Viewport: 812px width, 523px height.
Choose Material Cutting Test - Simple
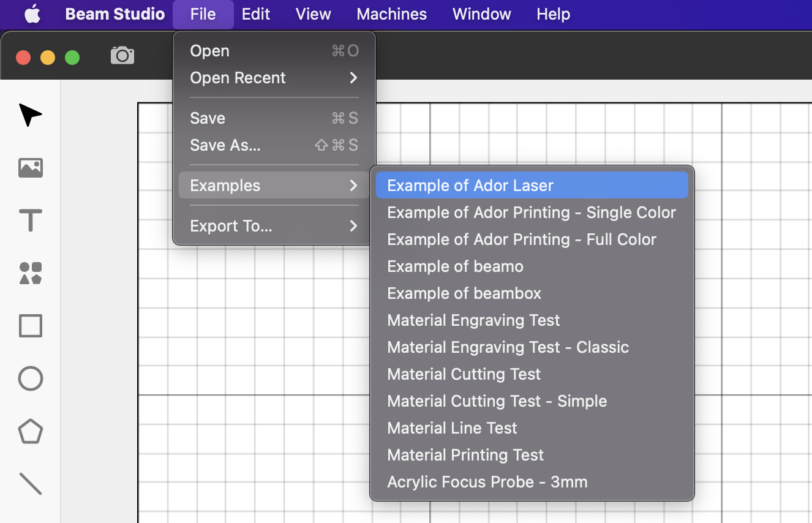click(497, 401)
